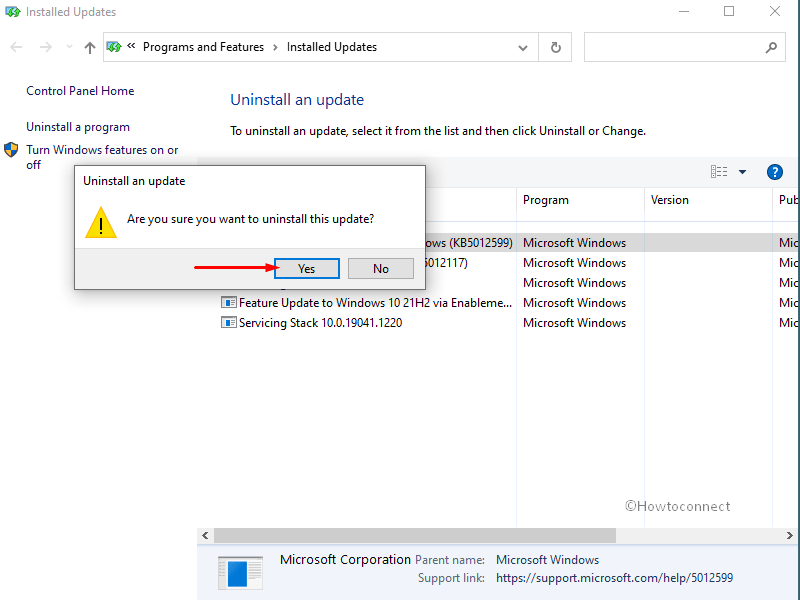Expand the address bar history dropdown
800x600 pixels.
click(522, 47)
